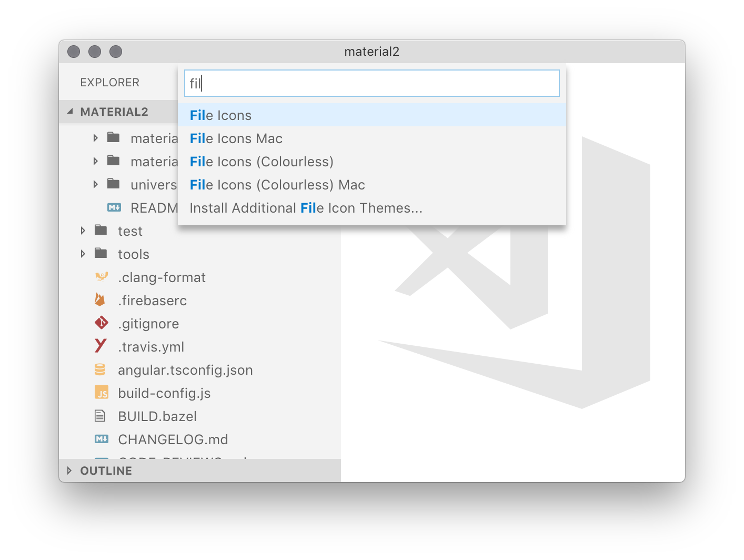The width and height of the screenshot is (744, 560).
Task: Click the Markdown icon beside CHANGELOG.md
Action: coord(101,439)
